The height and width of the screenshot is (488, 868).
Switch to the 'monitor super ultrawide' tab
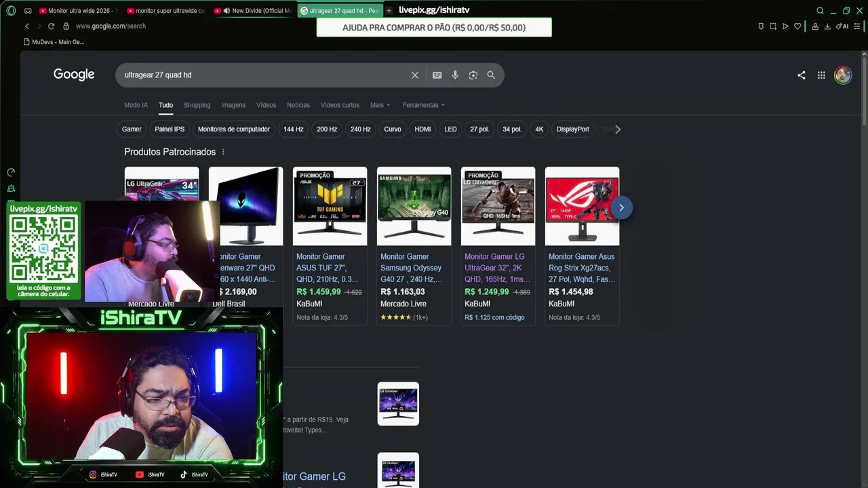tap(165, 11)
